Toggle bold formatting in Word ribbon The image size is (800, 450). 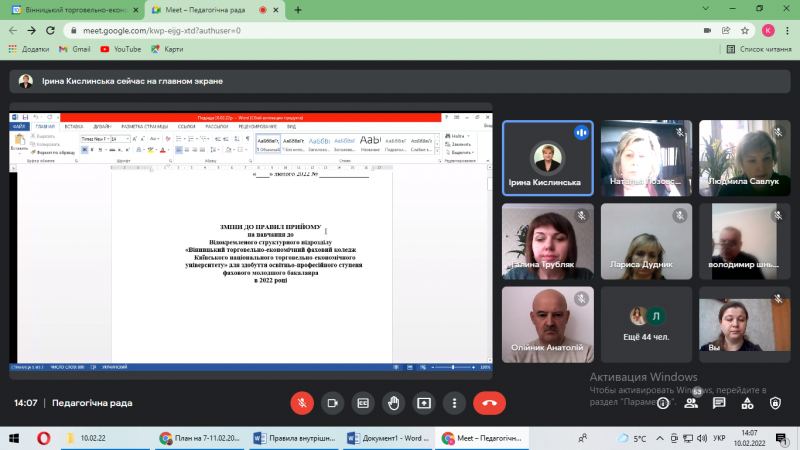coord(85,149)
